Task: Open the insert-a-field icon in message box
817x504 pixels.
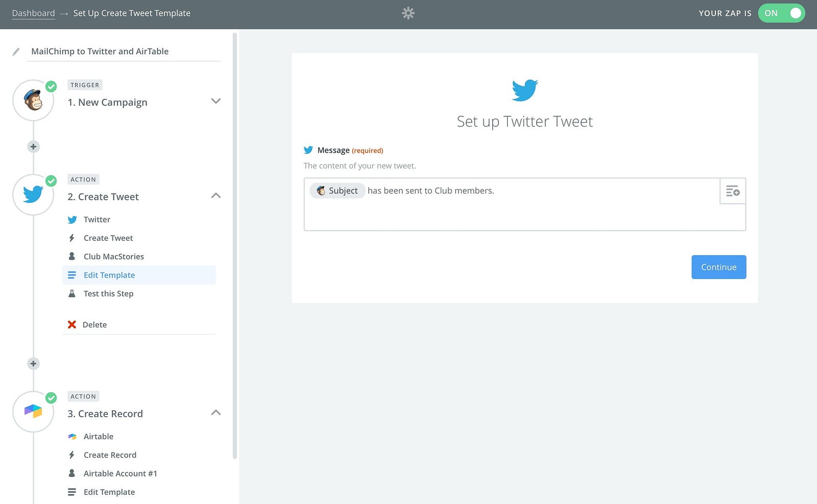Action: point(733,191)
